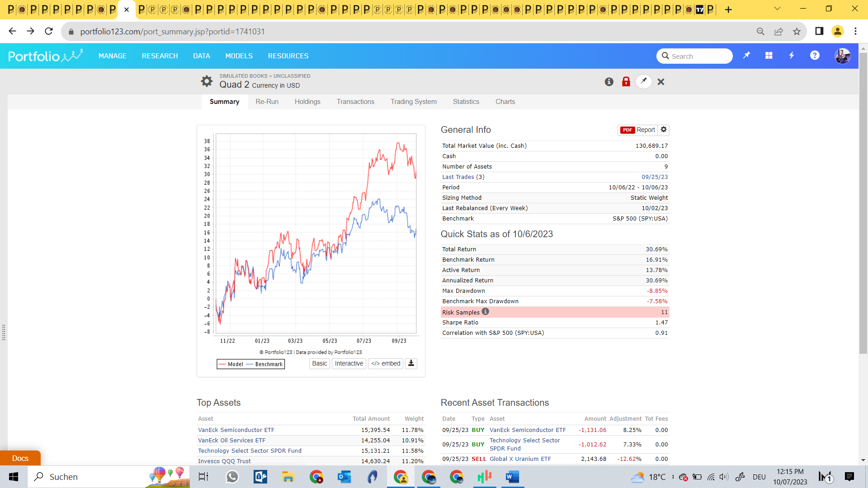This screenshot has height=488, width=868.
Task: Open the grid apps icon in header
Action: [x=769, y=56]
